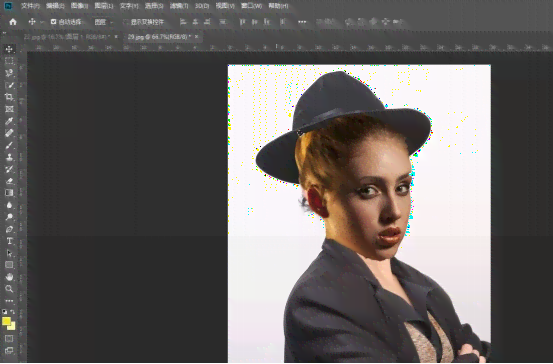Toggle the 显示变换控件 checkbox
The image size is (553, 364).
pos(125,22)
